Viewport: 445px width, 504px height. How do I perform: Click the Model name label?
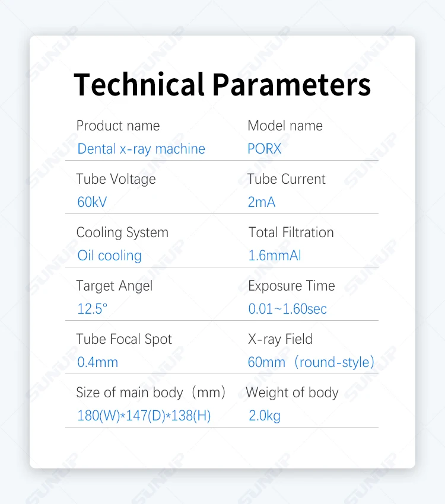(285, 126)
